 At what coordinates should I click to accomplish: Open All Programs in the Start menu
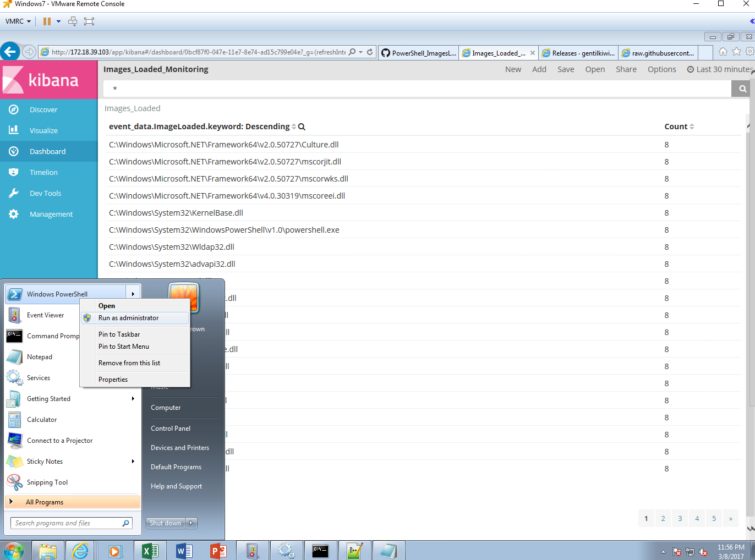(x=73, y=502)
